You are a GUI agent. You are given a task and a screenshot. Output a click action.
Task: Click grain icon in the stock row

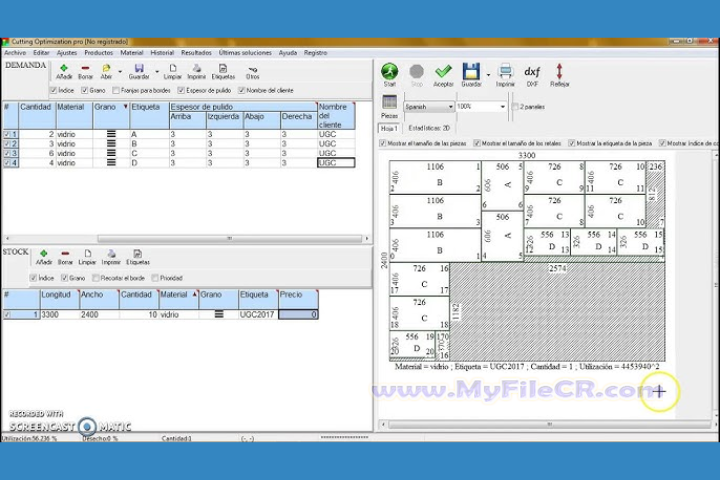pyautogui.click(x=219, y=314)
